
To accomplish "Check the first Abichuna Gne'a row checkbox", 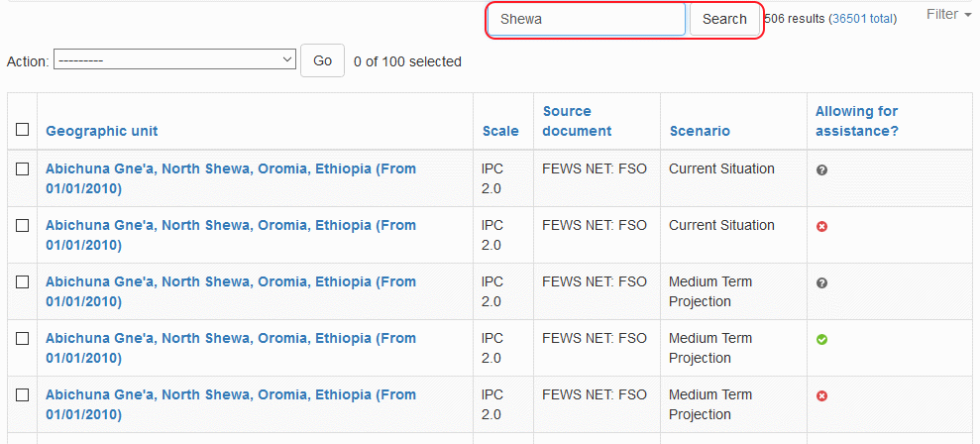I will tap(23, 169).
